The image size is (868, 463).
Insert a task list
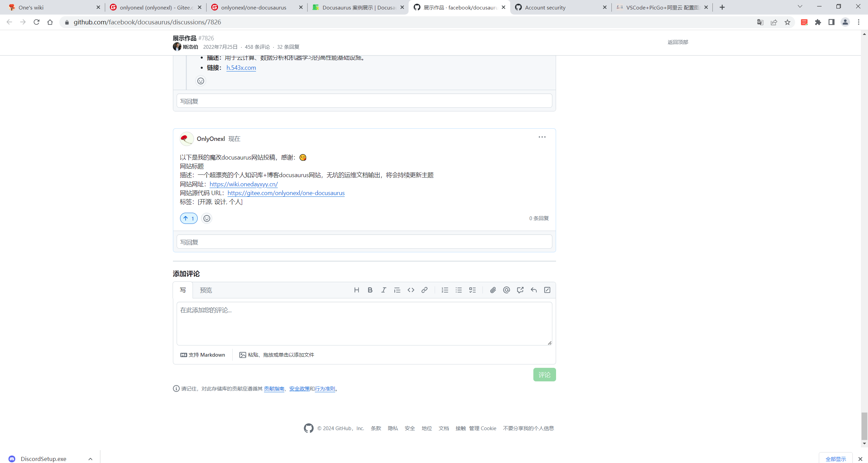pos(472,290)
